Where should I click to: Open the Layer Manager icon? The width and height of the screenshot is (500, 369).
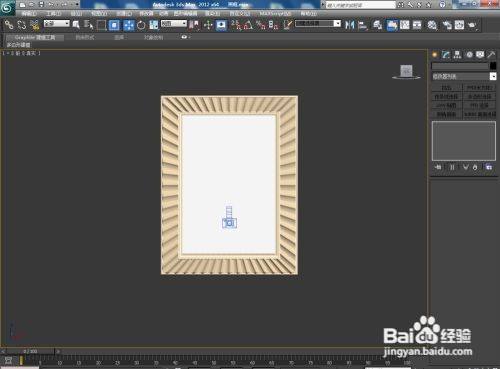point(377,25)
